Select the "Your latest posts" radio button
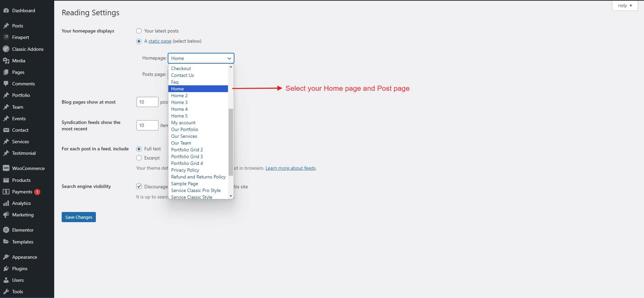 pyautogui.click(x=139, y=31)
